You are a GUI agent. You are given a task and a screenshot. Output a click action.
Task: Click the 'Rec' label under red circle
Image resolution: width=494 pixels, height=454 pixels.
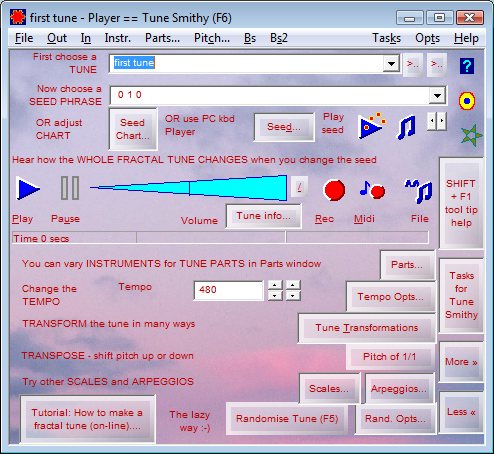pos(324,219)
